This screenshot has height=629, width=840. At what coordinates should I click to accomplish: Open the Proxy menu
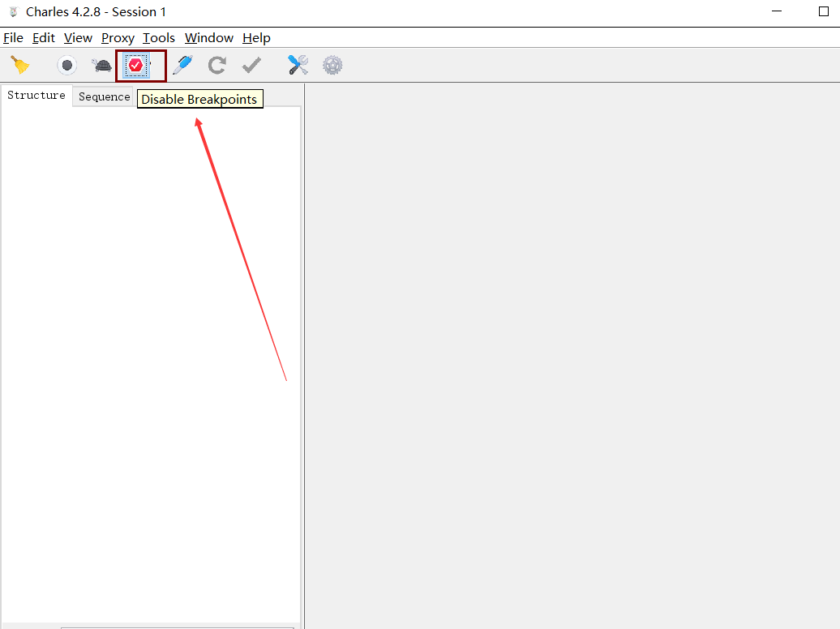118,38
